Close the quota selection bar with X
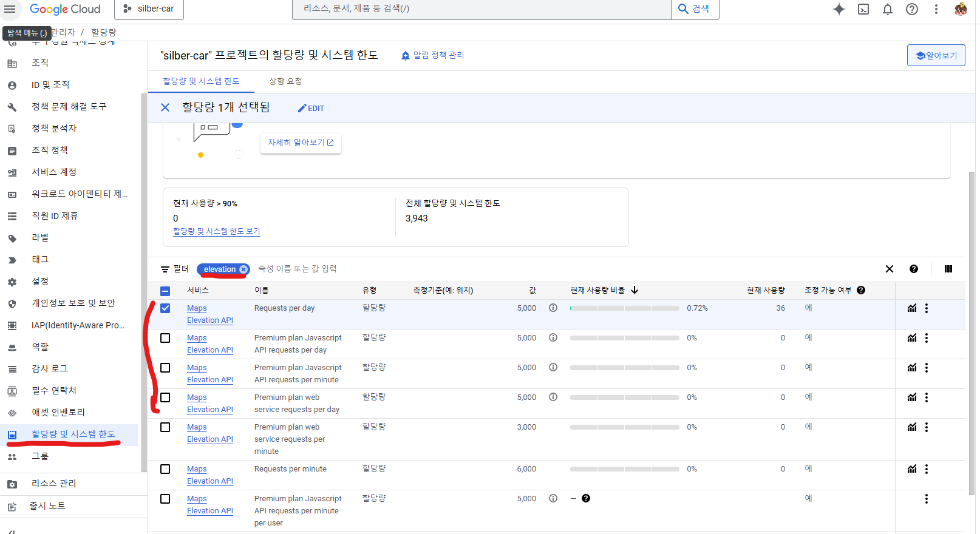The height and width of the screenshot is (534, 980). tap(165, 107)
